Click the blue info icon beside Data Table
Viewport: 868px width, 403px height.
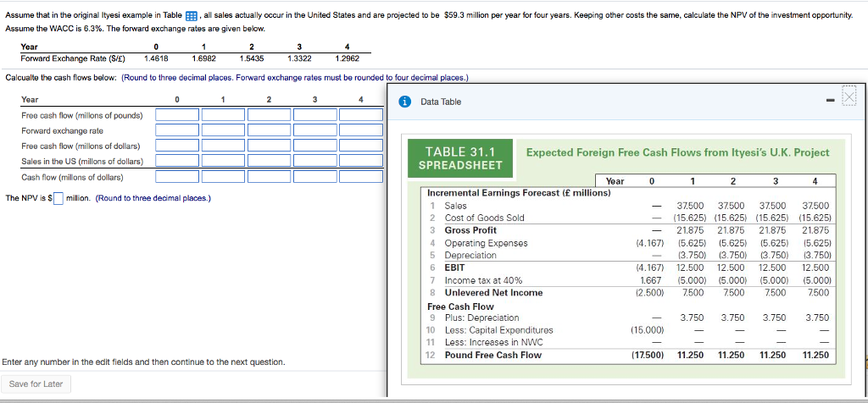click(406, 102)
